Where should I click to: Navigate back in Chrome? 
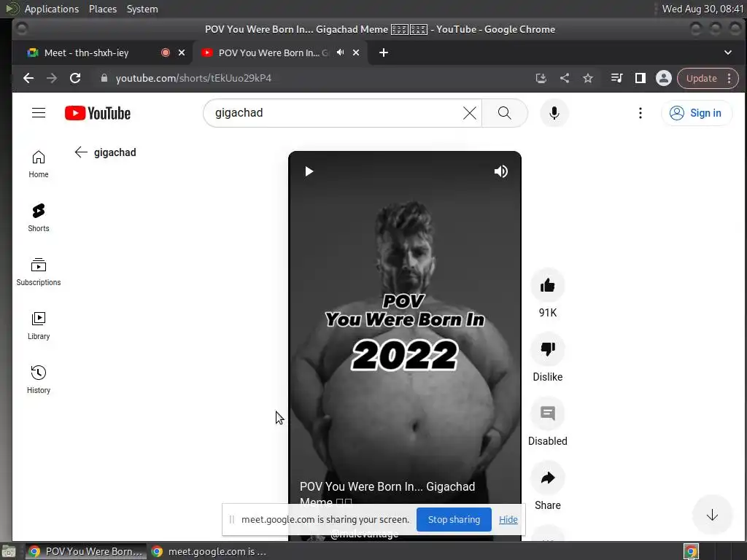tap(28, 78)
